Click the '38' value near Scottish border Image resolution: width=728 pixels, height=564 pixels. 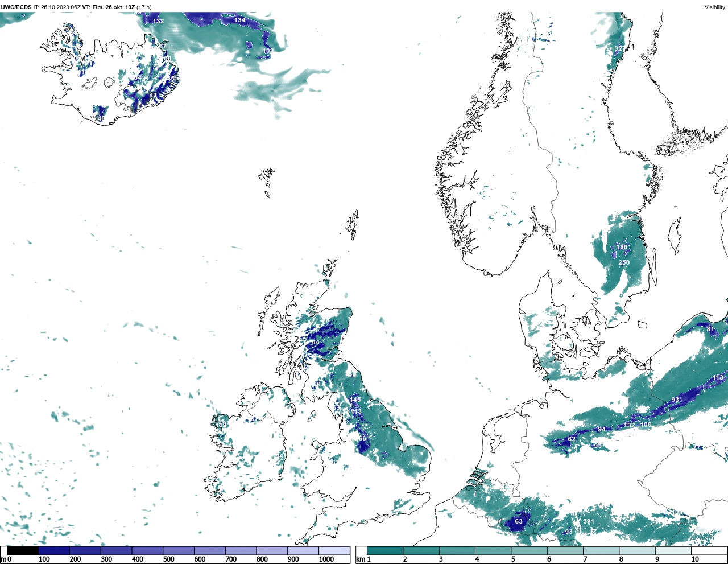coord(351,376)
